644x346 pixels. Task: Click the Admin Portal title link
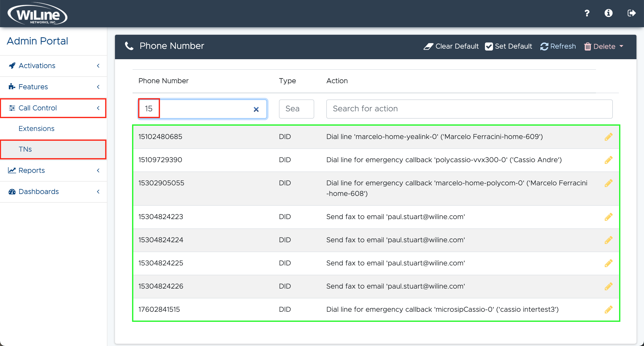point(37,41)
